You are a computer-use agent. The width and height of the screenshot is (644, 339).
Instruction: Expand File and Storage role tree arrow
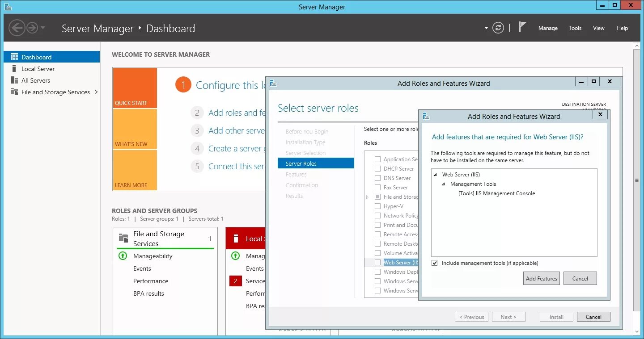pos(368,197)
